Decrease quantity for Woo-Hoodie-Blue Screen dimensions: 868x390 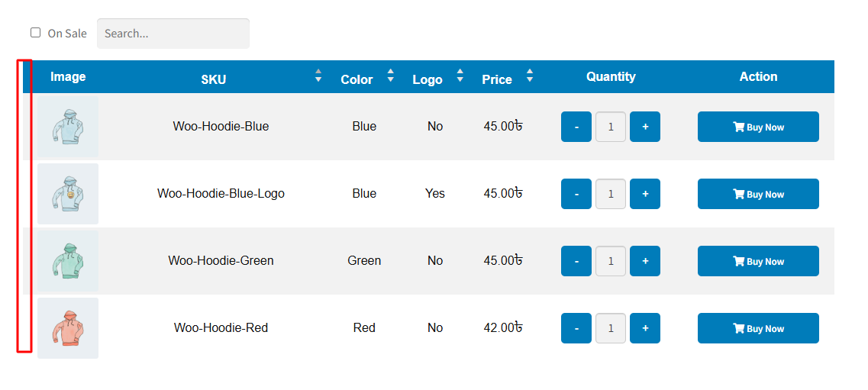click(x=576, y=127)
